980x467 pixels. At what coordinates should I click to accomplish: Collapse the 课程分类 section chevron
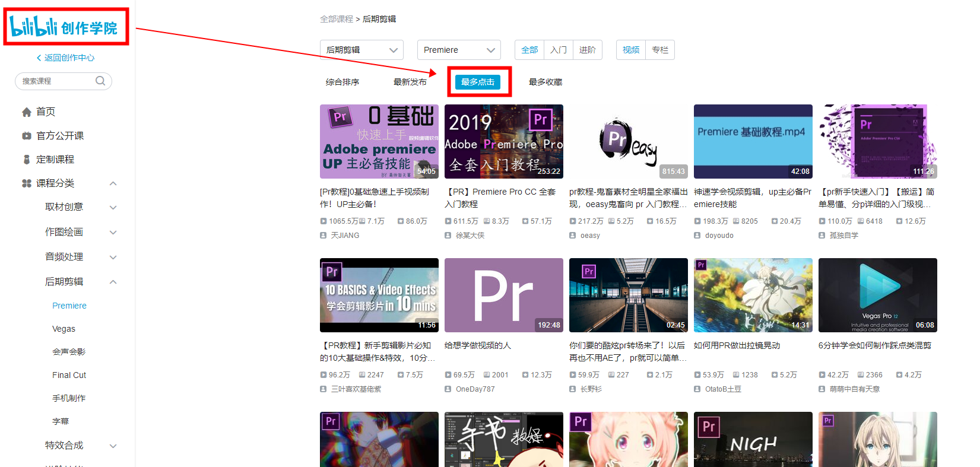(x=113, y=183)
